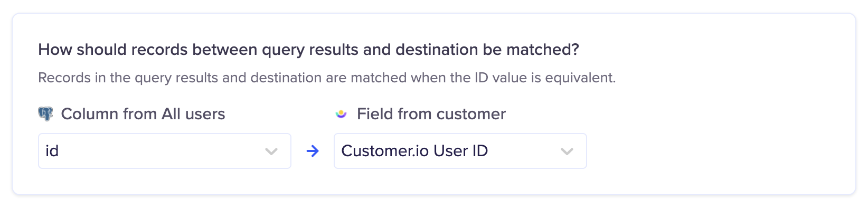
Task: Open the id column dropdown
Action: pyautogui.click(x=164, y=151)
